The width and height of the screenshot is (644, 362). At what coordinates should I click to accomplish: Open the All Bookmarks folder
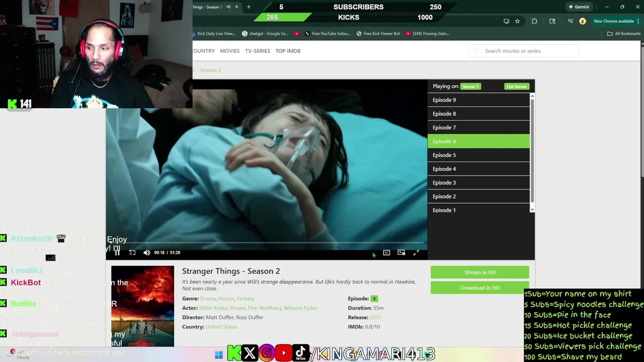624,34
